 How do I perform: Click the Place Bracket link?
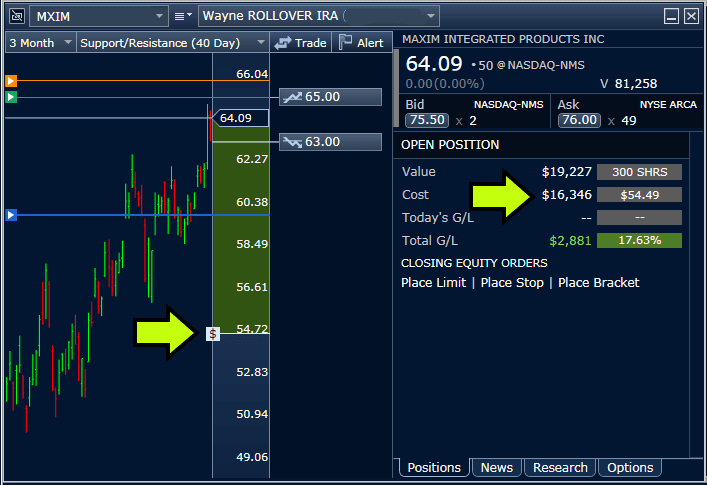[x=598, y=283]
